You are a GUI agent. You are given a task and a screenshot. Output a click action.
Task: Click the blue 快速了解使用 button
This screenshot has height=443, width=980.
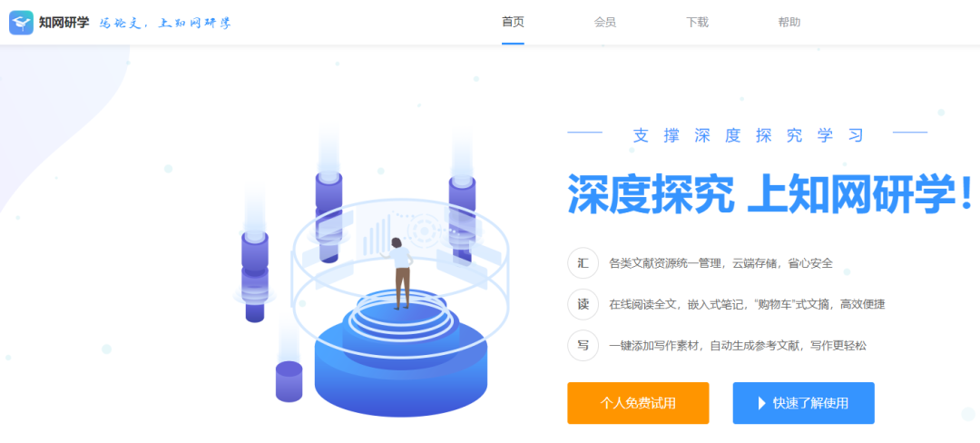(804, 403)
